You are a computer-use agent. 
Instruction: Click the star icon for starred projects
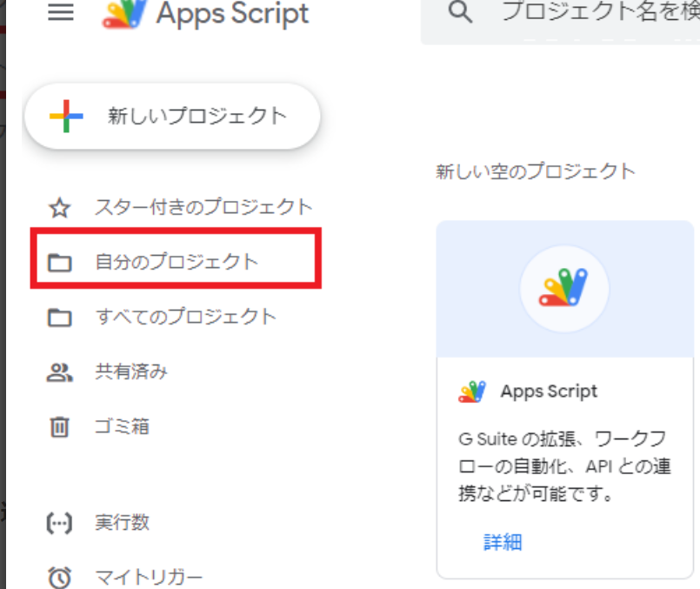click(60, 208)
